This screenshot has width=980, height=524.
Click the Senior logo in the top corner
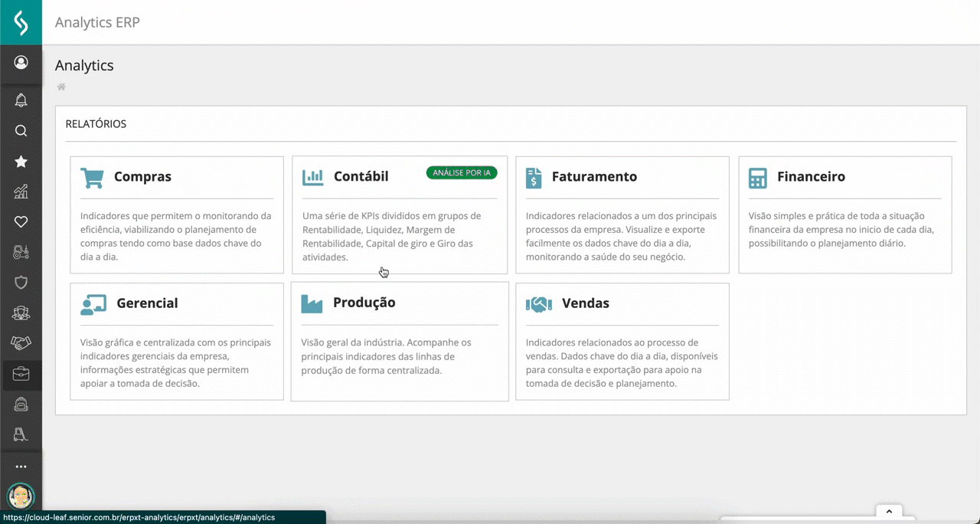click(x=21, y=22)
